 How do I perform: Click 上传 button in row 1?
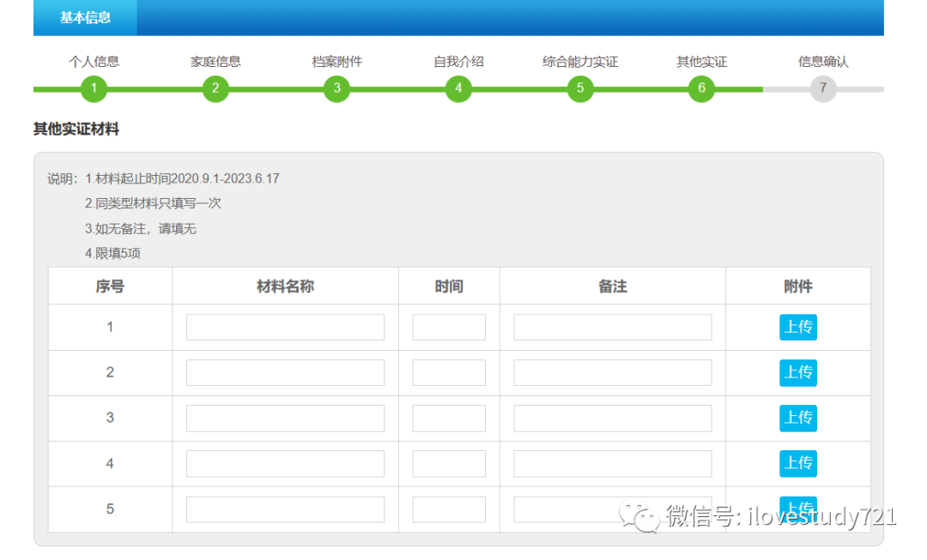click(x=798, y=327)
